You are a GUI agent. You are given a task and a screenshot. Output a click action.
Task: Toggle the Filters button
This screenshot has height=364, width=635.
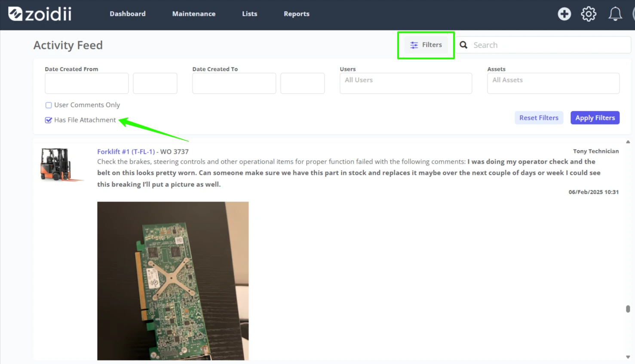pos(426,45)
